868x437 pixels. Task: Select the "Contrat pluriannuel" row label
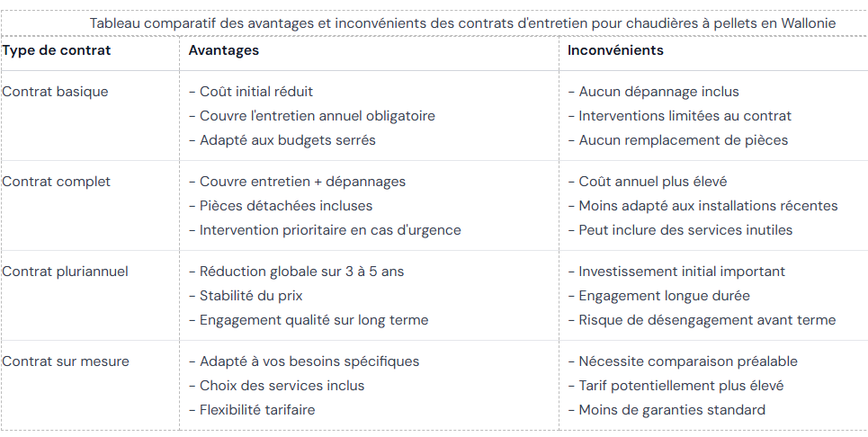coord(66,272)
